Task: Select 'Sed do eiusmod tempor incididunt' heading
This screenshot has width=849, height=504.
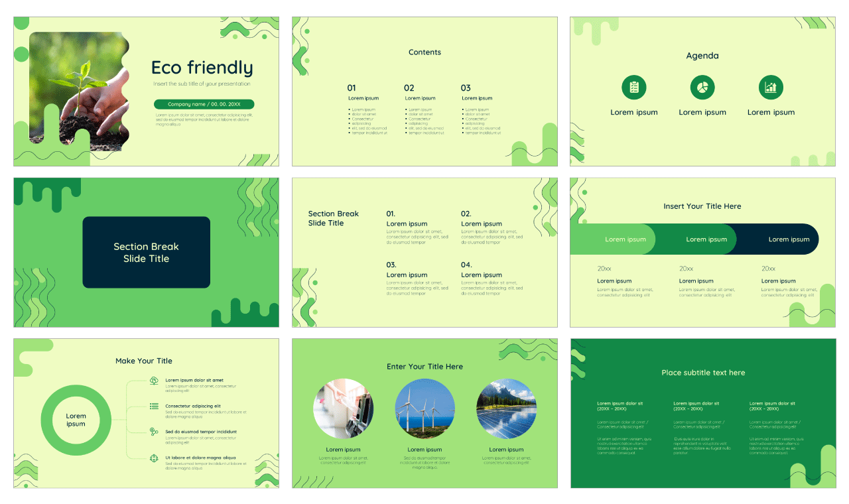Action: point(201,432)
